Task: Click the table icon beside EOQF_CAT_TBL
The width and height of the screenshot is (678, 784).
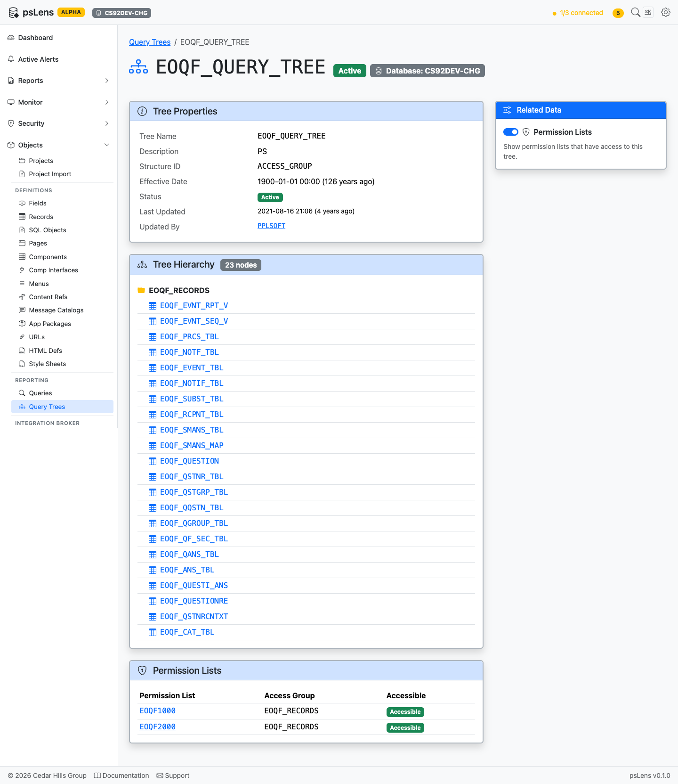Action: [153, 632]
